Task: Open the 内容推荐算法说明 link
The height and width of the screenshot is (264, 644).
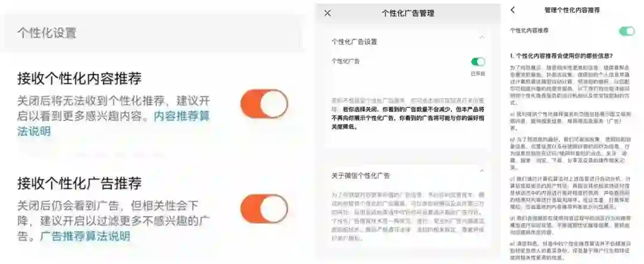Action: coord(113,123)
